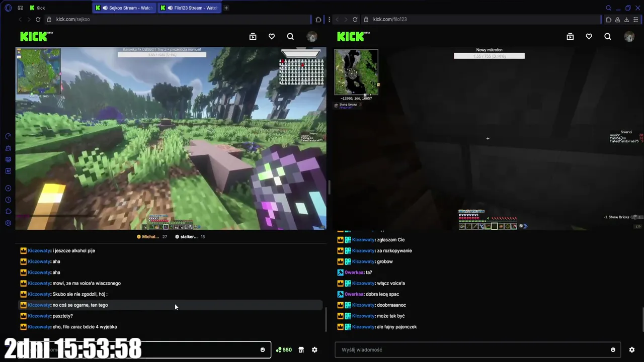Open a new browser tab
Image resolution: width=644 pixels, height=362 pixels.
[226, 8]
